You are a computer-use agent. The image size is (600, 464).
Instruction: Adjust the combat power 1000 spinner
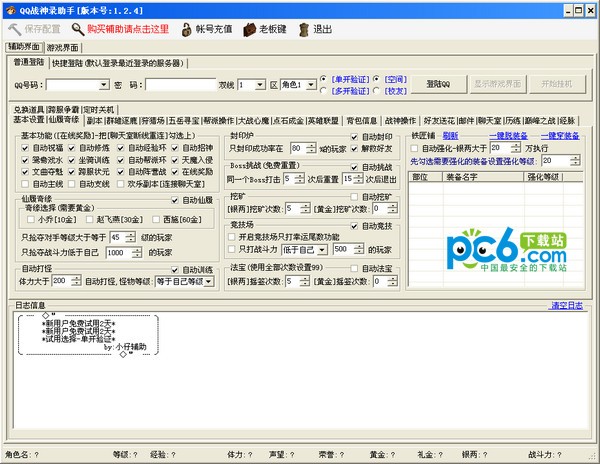[x=137, y=253]
